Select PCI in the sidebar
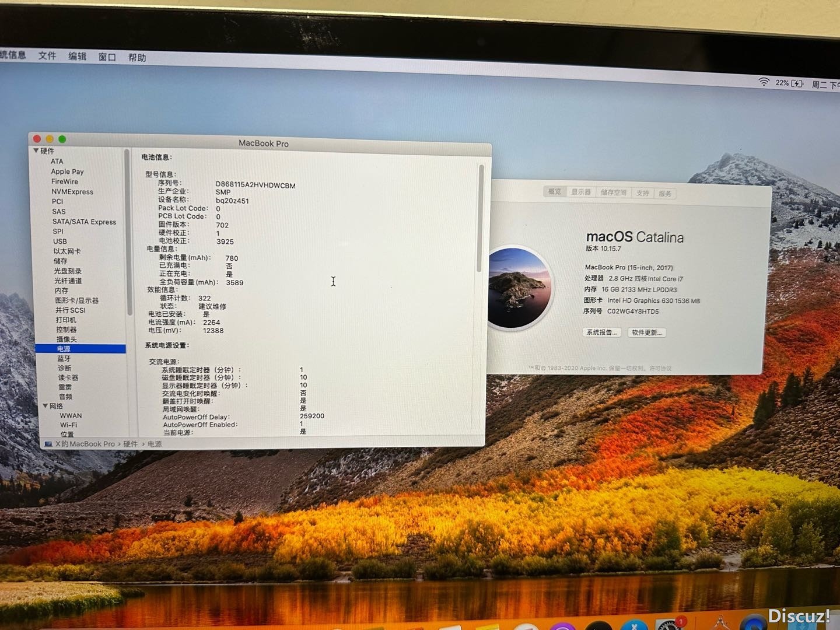 [x=57, y=201]
